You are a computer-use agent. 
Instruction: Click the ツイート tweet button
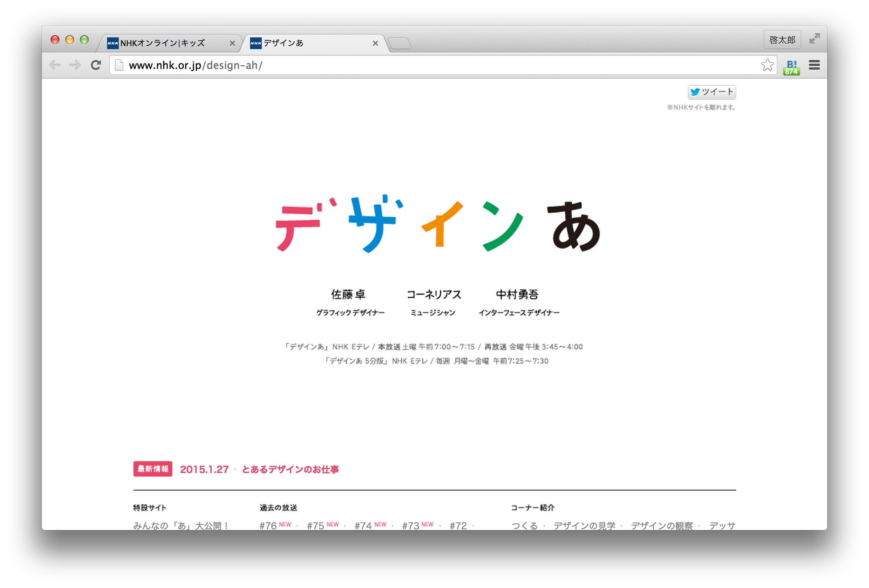point(712,92)
